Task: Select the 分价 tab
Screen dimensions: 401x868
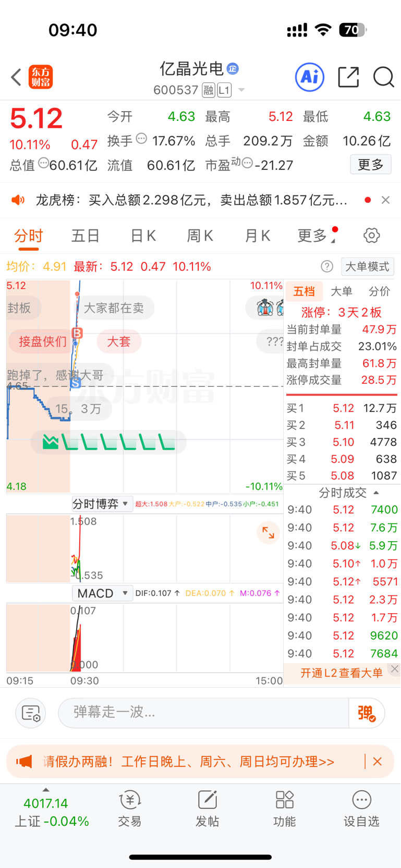Action: (x=379, y=291)
